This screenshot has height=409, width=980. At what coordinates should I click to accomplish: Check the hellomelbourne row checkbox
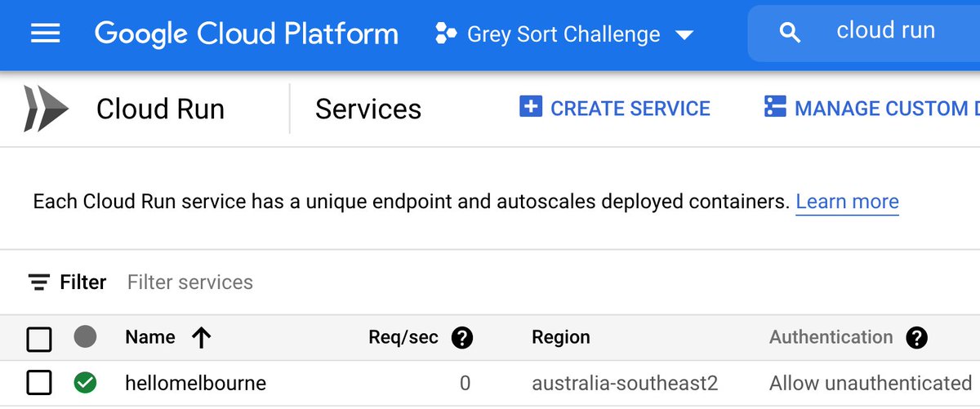click(x=39, y=383)
